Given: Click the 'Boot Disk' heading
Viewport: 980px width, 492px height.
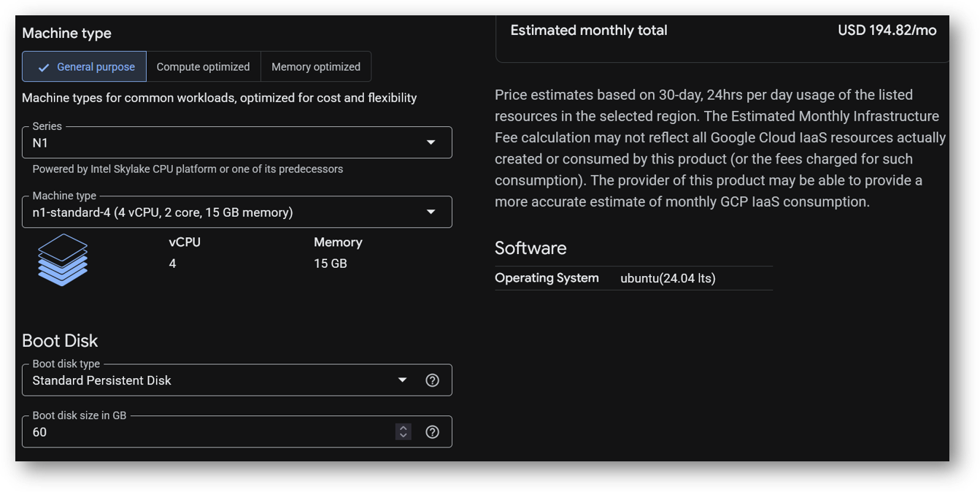Looking at the screenshot, I should 60,341.
